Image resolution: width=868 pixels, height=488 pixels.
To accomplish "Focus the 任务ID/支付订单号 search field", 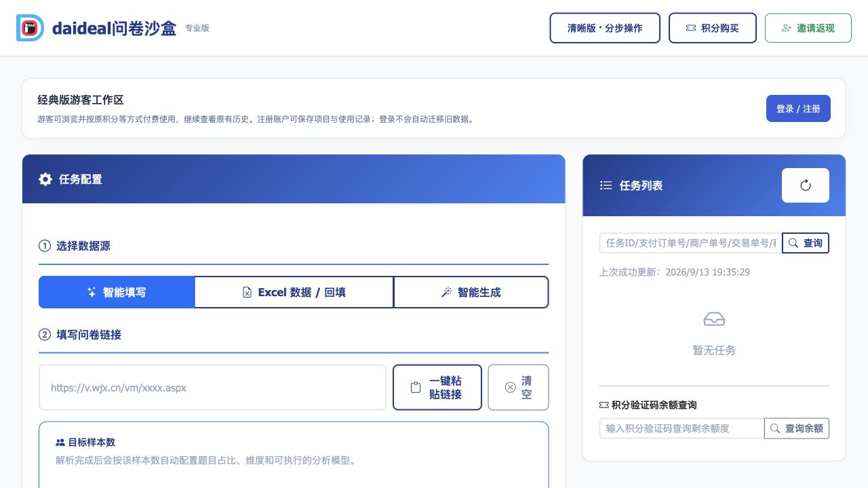I will 690,243.
